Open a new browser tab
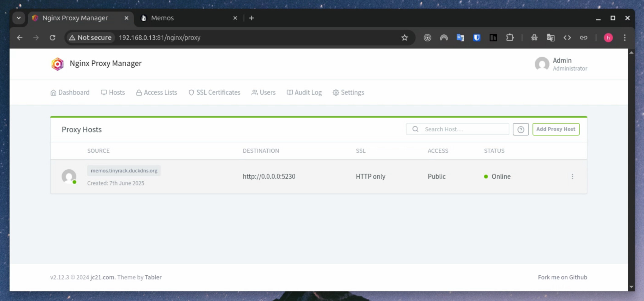The image size is (644, 301). [x=252, y=18]
